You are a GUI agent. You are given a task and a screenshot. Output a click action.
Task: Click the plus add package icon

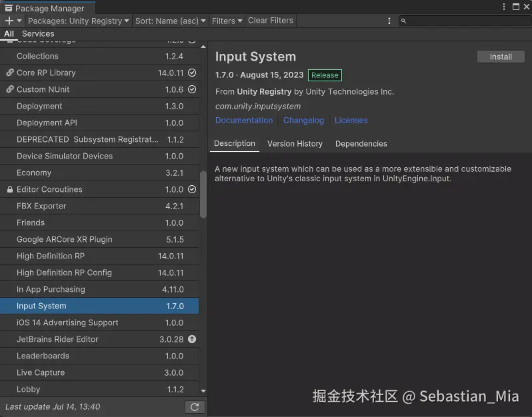pos(9,21)
